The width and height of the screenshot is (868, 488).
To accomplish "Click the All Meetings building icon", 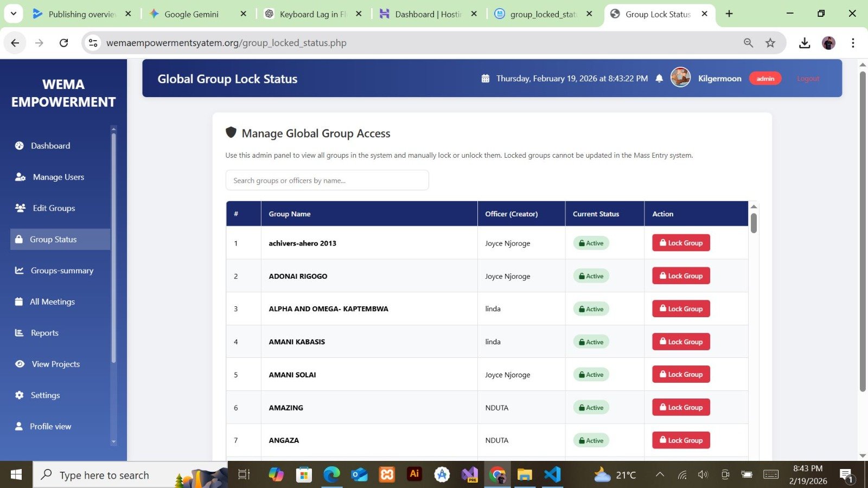I will tap(20, 301).
